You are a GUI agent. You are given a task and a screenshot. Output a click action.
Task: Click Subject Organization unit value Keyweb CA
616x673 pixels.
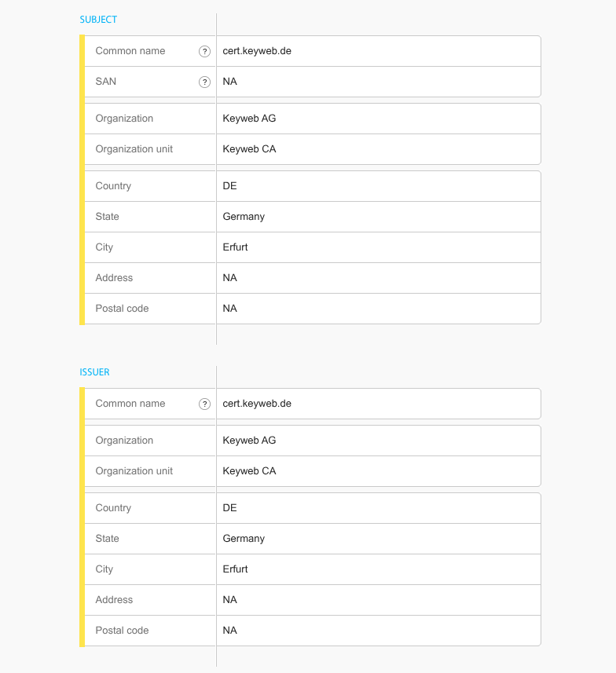point(249,149)
